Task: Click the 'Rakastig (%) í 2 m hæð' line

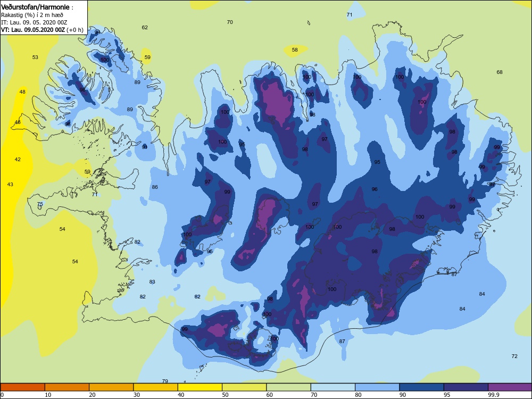Action: (32, 15)
